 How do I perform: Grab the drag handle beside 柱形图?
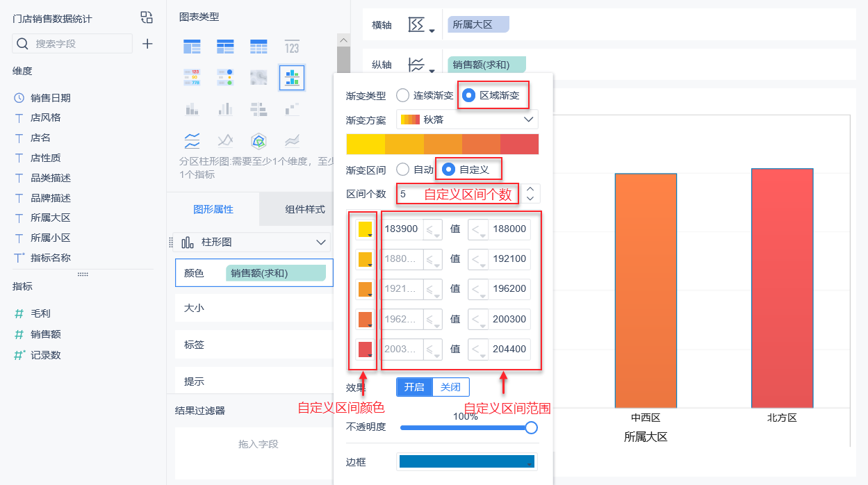(170, 242)
